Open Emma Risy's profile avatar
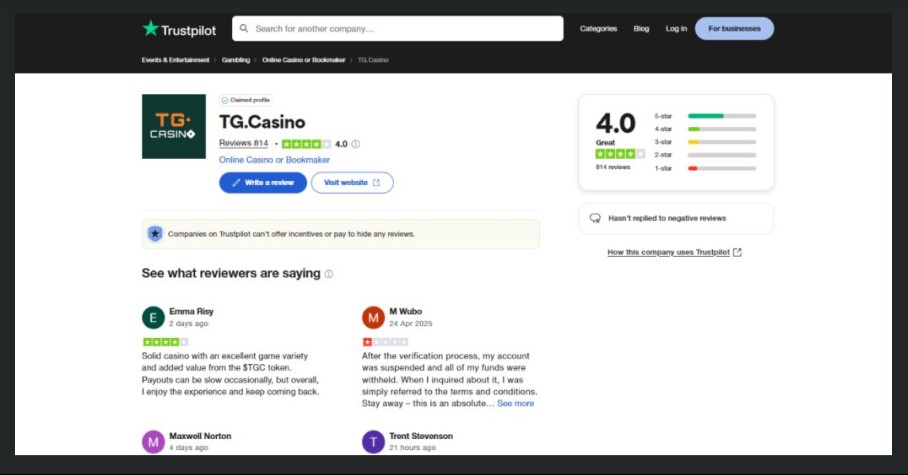The height and width of the screenshot is (475, 908). [153, 318]
